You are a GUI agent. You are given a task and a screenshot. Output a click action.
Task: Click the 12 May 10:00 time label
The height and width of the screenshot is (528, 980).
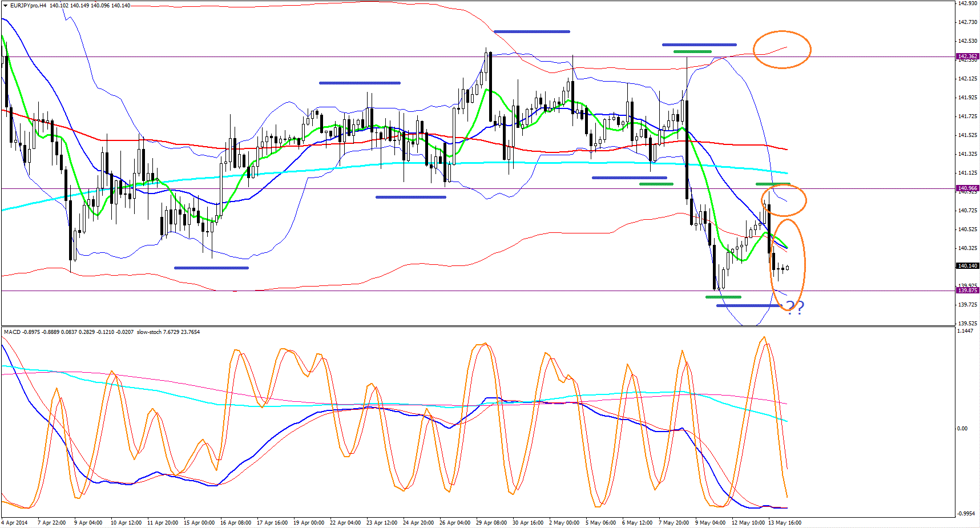[x=748, y=522]
